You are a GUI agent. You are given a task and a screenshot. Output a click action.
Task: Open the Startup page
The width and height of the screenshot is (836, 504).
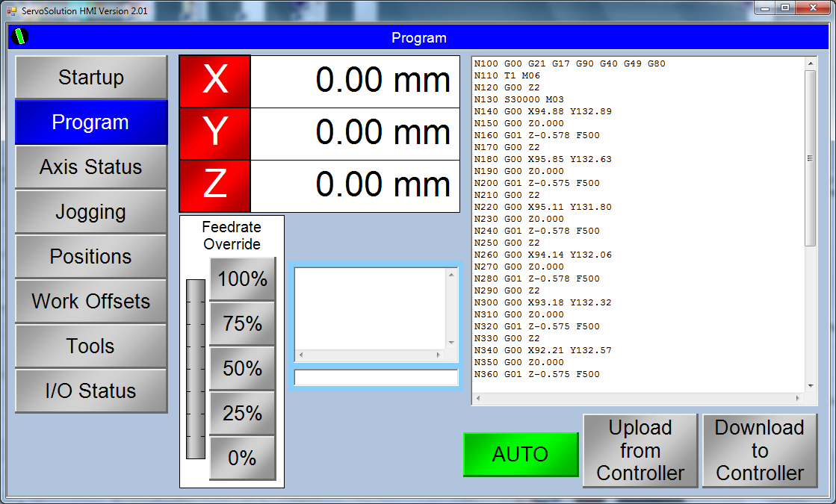[x=91, y=78]
